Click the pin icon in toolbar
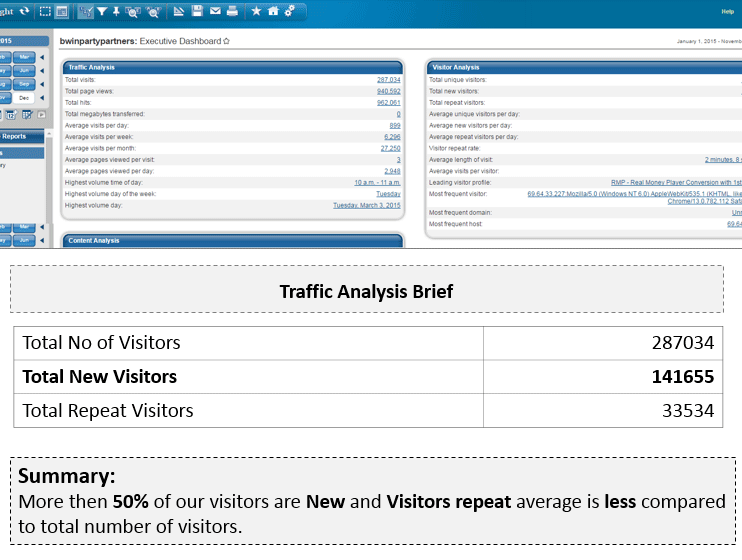The image size is (742, 560). 117,11
